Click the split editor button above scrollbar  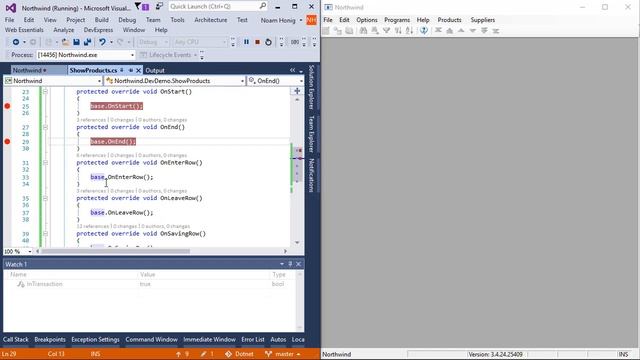(297, 91)
